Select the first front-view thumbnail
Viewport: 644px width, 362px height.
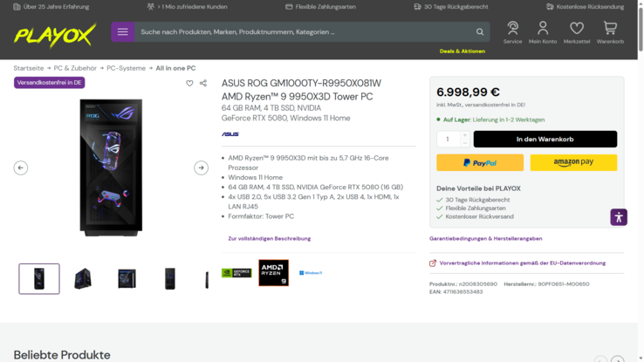(x=39, y=278)
